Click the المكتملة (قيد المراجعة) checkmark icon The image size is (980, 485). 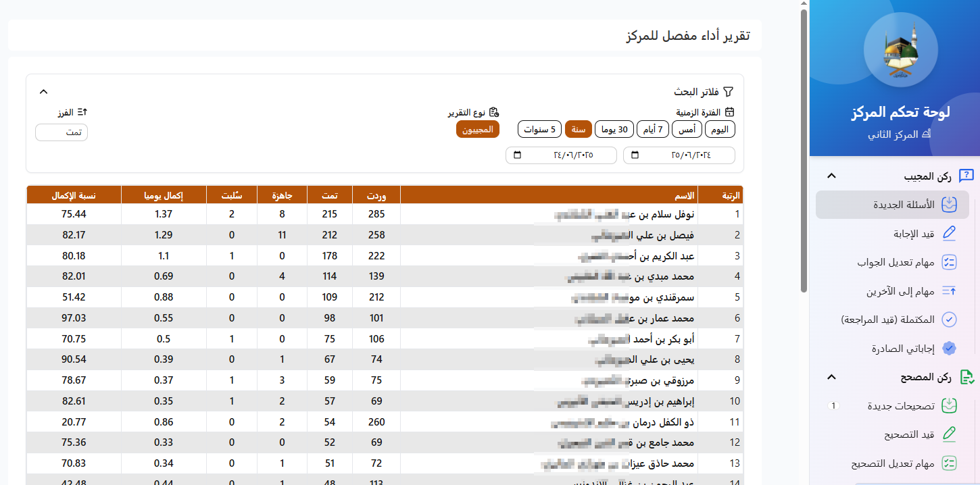pos(950,320)
